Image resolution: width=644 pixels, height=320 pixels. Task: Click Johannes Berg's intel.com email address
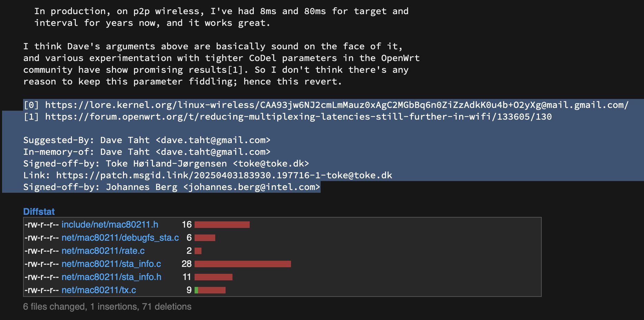point(252,187)
